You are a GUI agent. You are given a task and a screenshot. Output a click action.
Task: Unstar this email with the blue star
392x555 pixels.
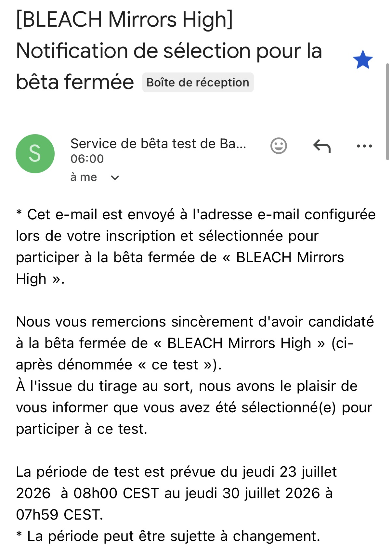[362, 60]
